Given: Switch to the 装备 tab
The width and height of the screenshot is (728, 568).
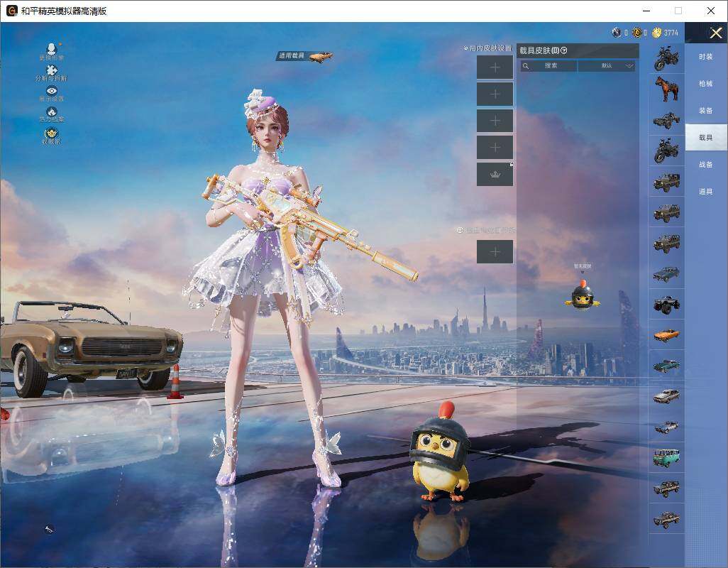Looking at the screenshot, I should [706, 111].
